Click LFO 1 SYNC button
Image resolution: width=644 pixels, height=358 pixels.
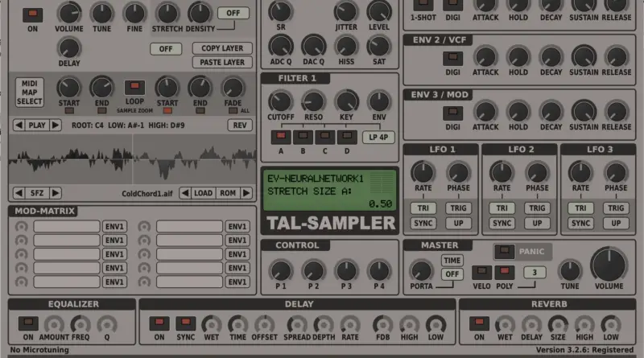(423, 224)
